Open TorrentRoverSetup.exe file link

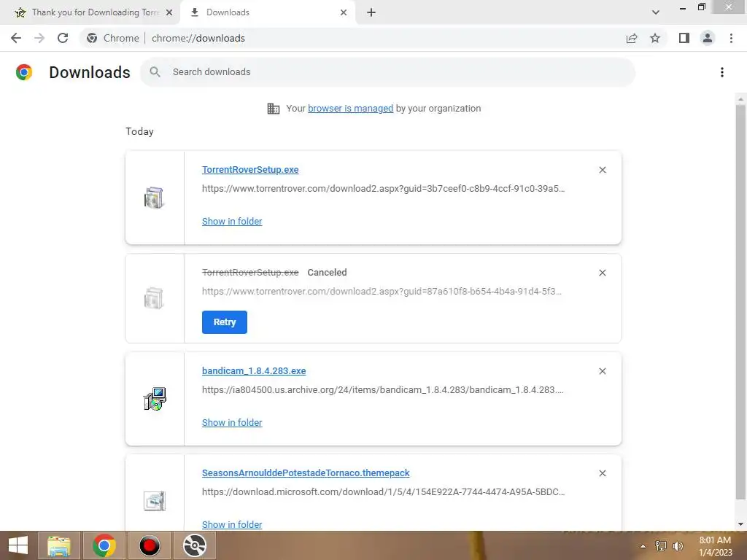[x=250, y=169]
